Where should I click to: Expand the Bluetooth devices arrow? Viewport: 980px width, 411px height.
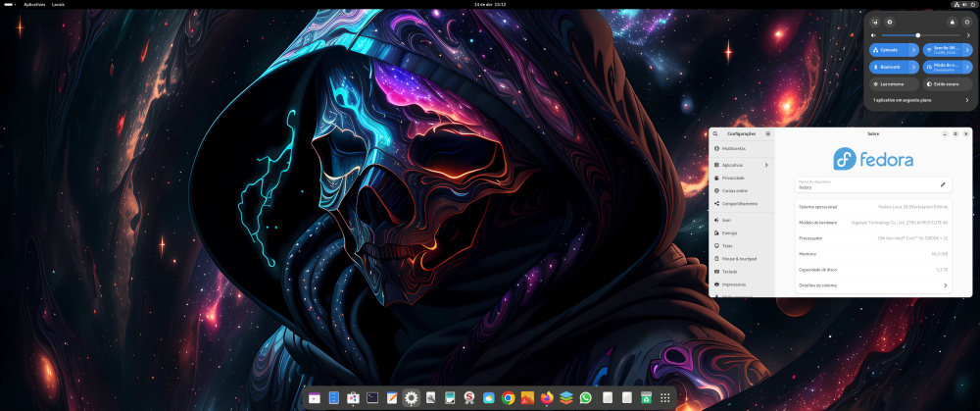pos(914,67)
